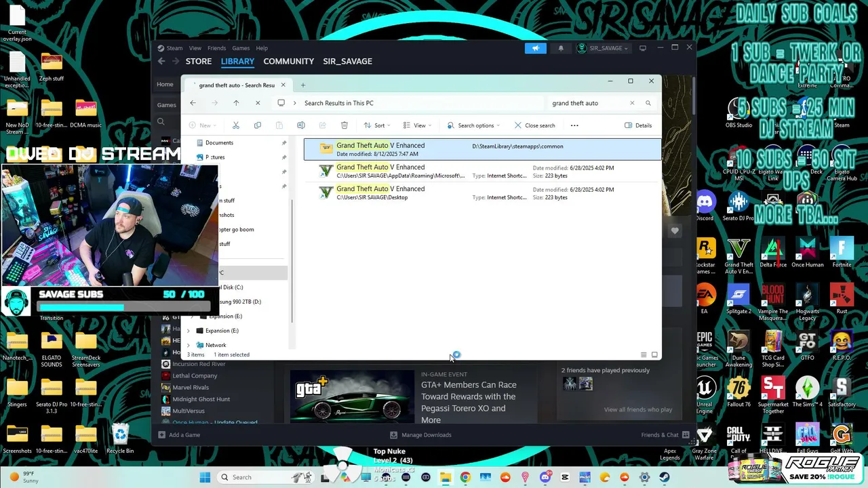Open the SIR_SAVAGE account dropdown in Steam
Viewport: 868px width, 488px height.
click(603, 48)
